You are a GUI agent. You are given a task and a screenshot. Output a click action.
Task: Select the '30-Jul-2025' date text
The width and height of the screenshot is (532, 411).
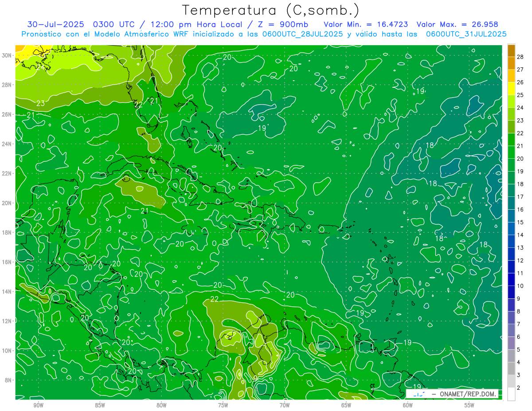55,24
